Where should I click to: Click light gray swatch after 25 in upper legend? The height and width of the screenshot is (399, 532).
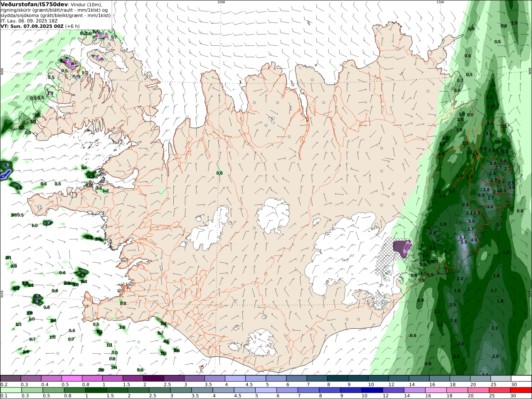pos(501,379)
